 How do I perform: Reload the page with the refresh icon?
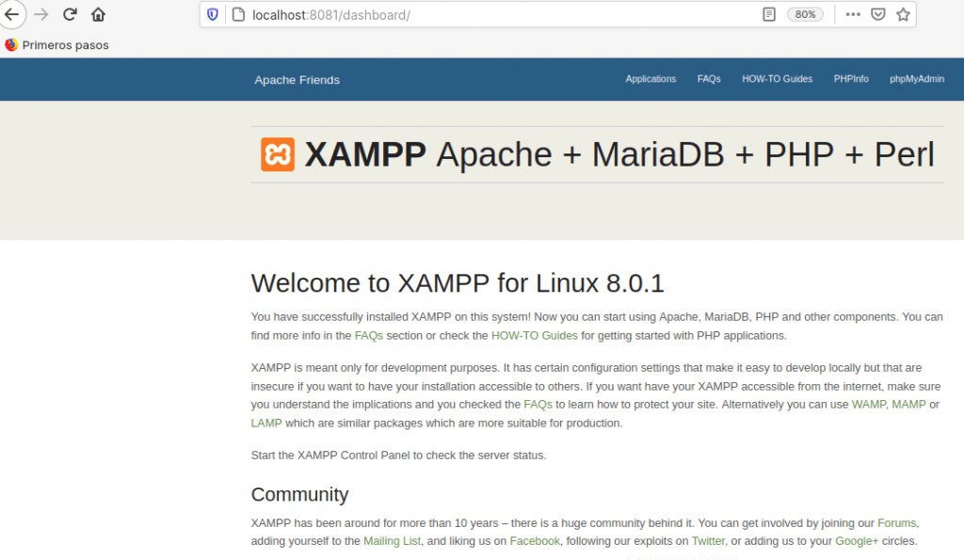click(70, 14)
